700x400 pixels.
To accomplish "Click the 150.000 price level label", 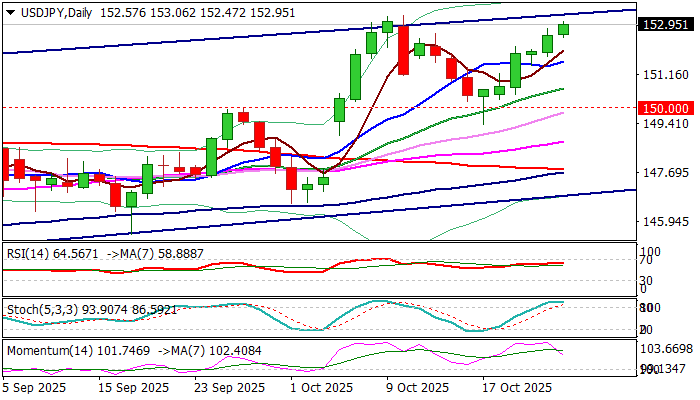I will (666, 108).
